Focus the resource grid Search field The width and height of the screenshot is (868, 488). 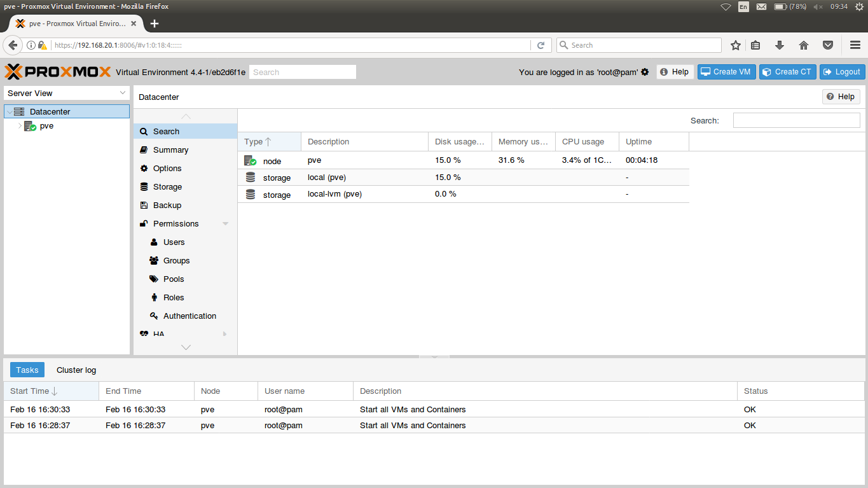[797, 120]
